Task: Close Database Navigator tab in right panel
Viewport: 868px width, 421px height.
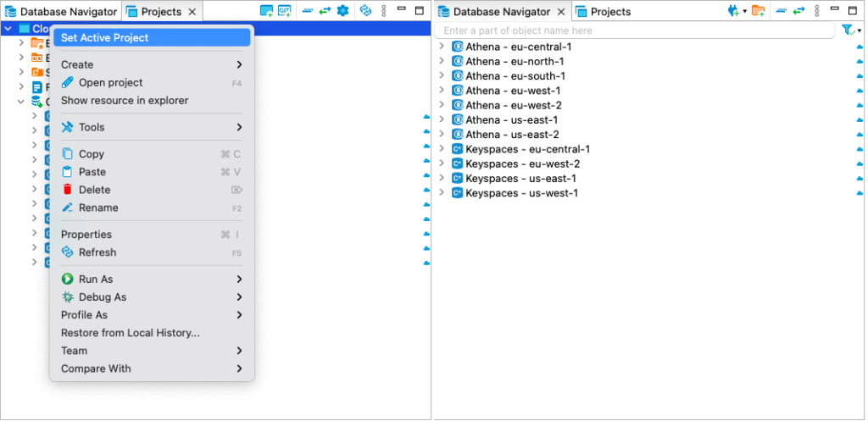Action: pos(561,12)
